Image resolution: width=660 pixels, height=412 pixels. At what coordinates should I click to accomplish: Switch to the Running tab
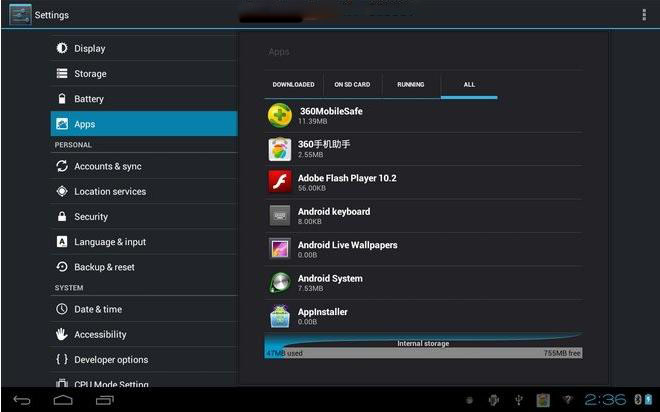(411, 85)
